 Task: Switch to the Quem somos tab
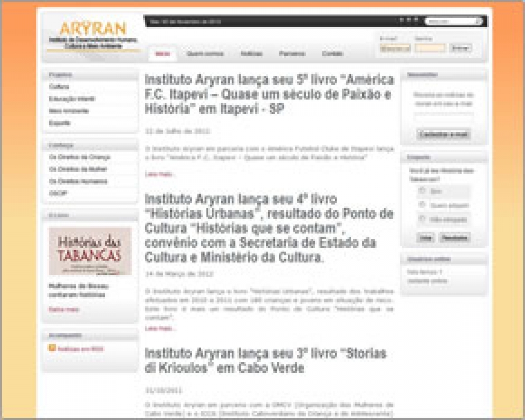tap(204, 54)
